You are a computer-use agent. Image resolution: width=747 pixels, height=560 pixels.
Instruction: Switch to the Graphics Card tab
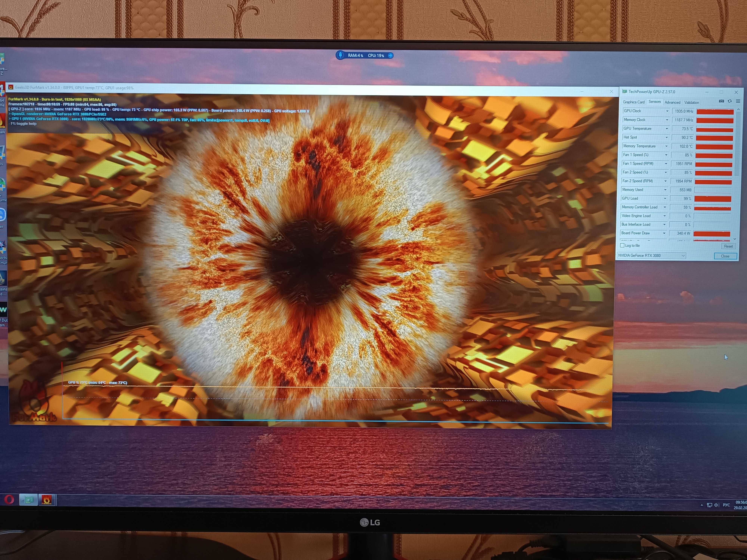pos(633,102)
